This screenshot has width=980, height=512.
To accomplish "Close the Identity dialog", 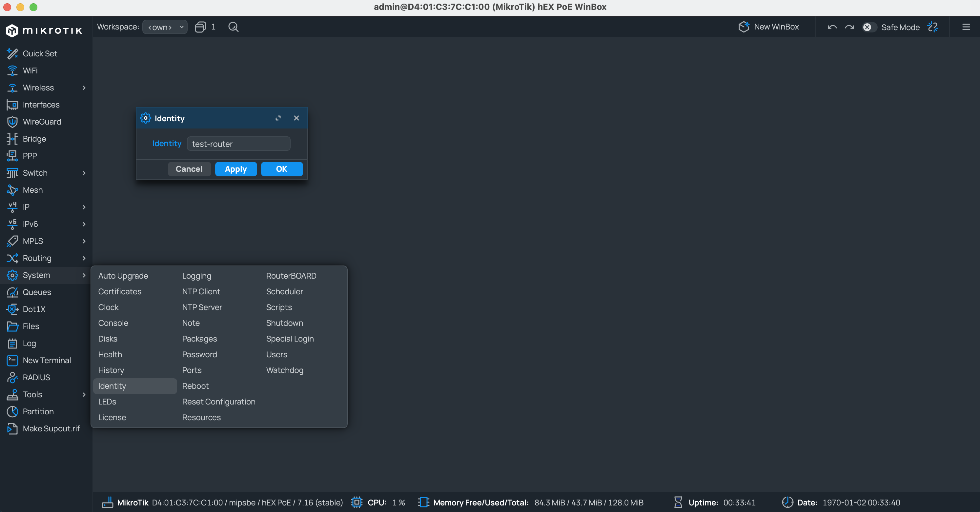I will (x=296, y=118).
